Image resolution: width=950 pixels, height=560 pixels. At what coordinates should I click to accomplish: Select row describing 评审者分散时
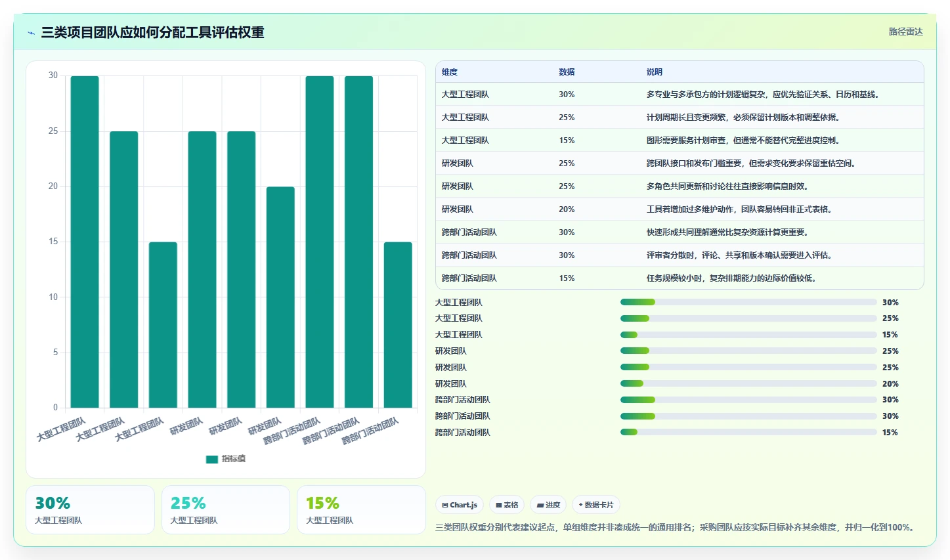(x=680, y=255)
